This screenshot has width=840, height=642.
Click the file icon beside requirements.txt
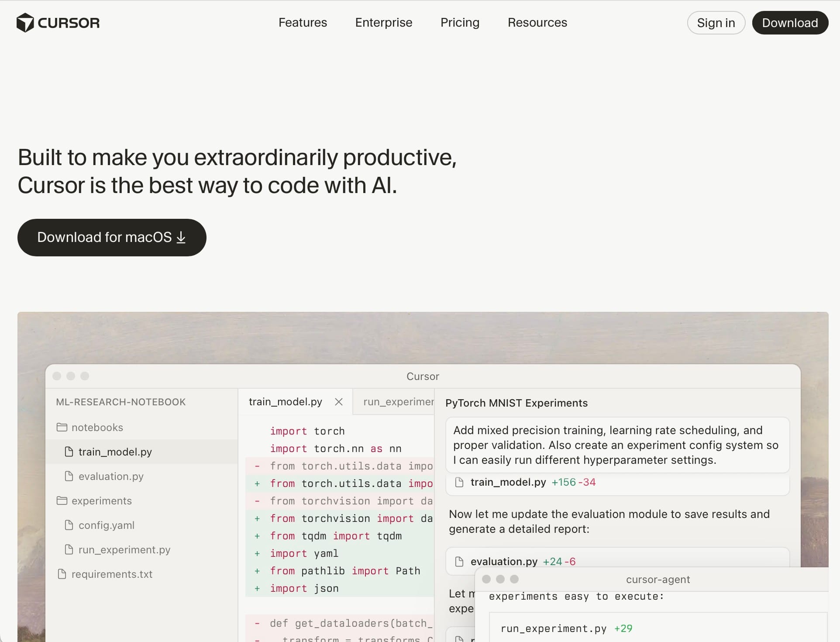pos(62,574)
